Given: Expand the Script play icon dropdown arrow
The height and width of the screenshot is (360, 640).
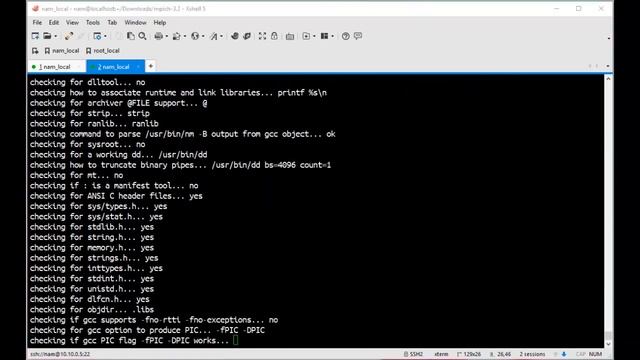Looking at the screenshot, I should (x=314, y=36).
